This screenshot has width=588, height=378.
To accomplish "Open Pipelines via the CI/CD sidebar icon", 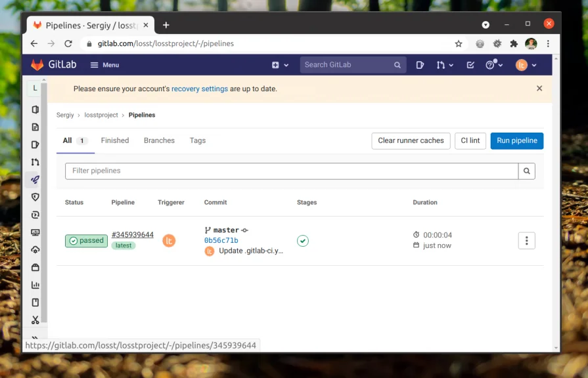I will (x=35, y=179).
